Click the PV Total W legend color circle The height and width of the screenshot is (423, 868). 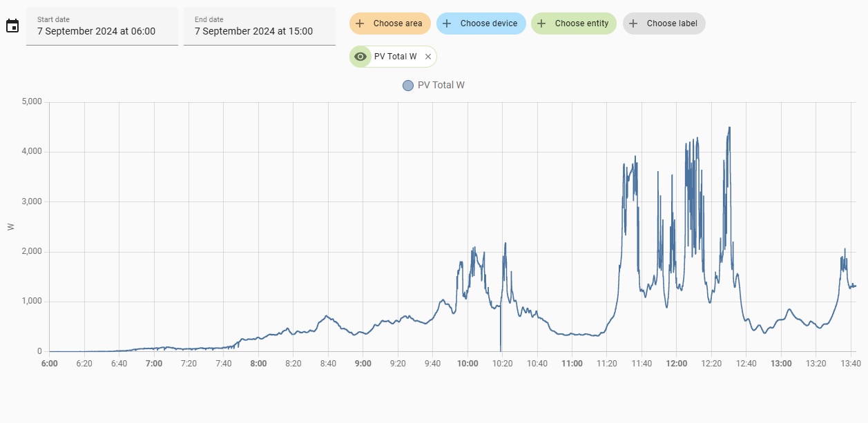click(408, 86)
